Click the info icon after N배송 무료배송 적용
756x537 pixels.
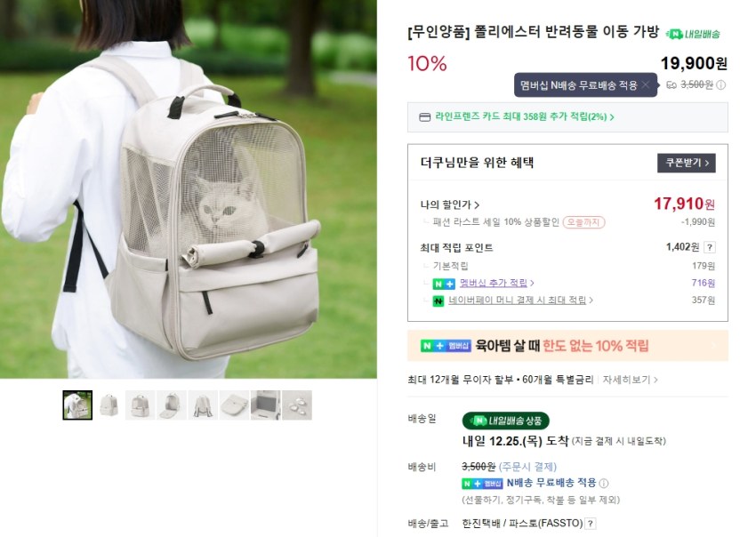click(604, 483)
